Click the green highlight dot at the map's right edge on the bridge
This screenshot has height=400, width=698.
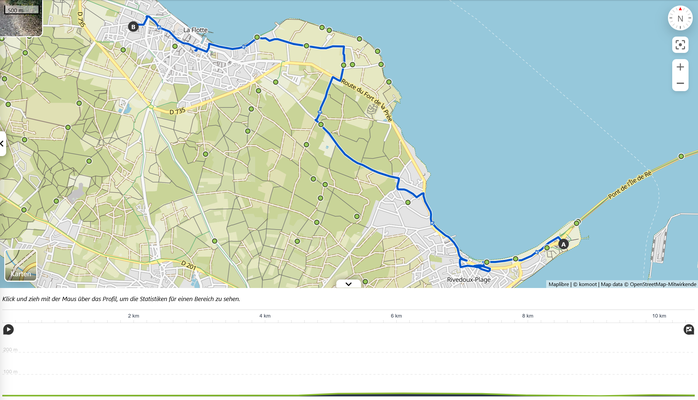[681, 156]
